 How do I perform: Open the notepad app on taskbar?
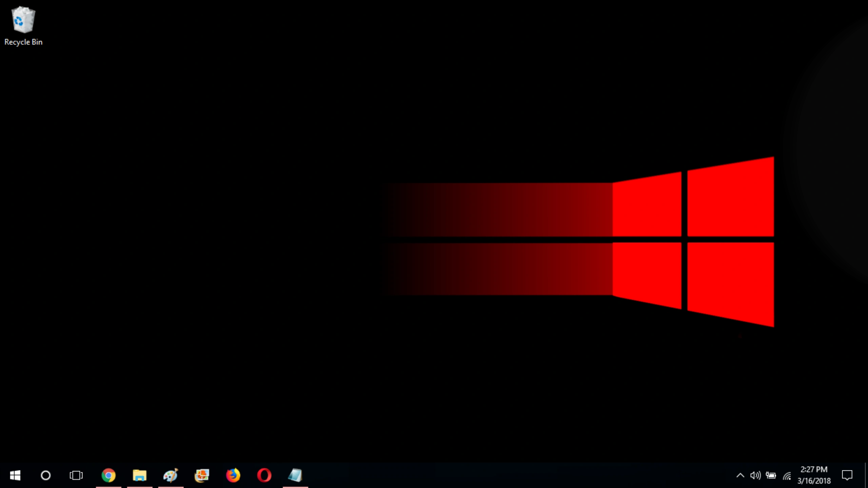click(x=295, y=475)
